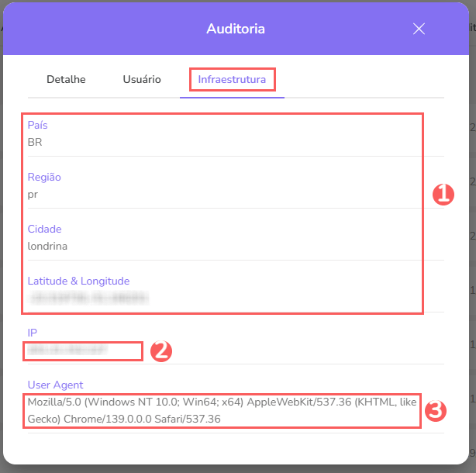Click the Auditoria dialog title
Screen dimensions: 476x473
point(236,29)
